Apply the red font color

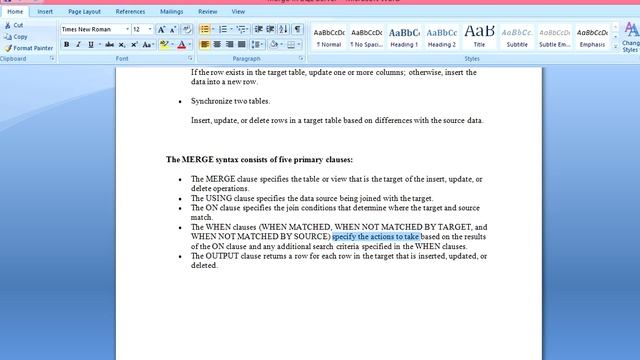point(182,44)
